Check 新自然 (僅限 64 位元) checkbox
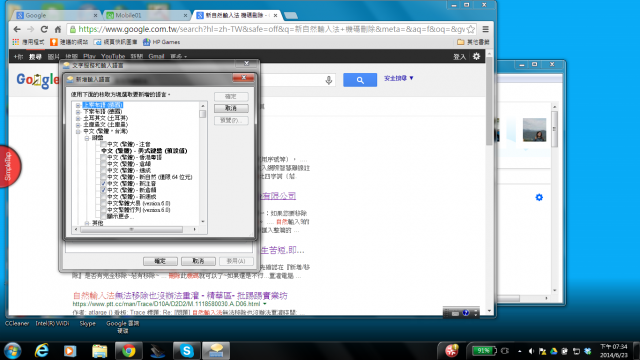Screen dimensions: 640x360 pos(104,177)
